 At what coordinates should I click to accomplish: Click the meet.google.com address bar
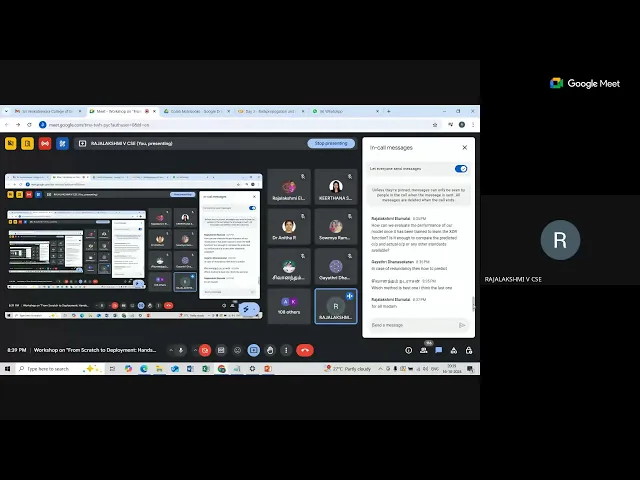coord(239,125)
